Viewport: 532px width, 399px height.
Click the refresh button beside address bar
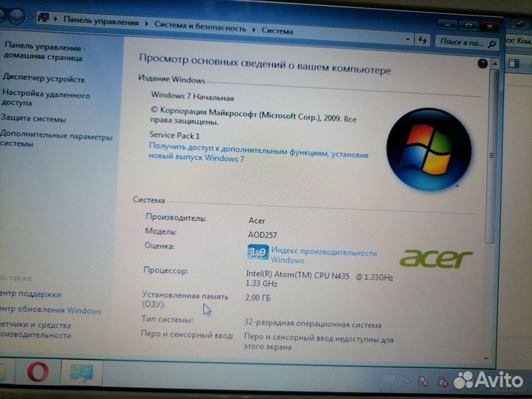point(423,41)
